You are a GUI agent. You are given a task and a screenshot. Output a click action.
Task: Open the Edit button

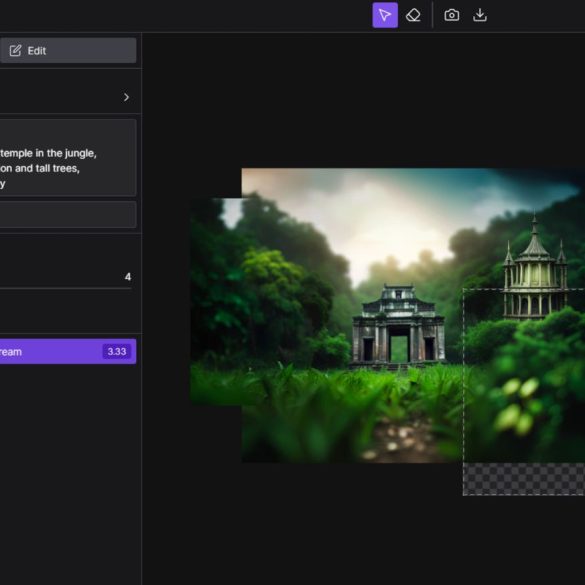(x=68, y=50)
